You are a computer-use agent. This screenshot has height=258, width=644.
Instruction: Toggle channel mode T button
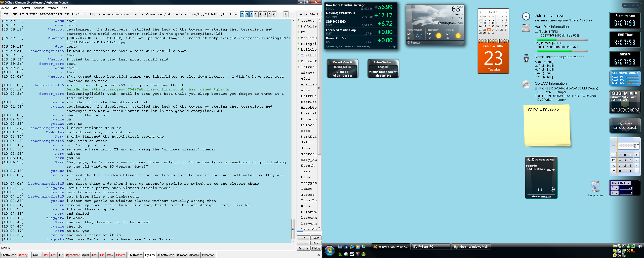[x=242, y=14]
